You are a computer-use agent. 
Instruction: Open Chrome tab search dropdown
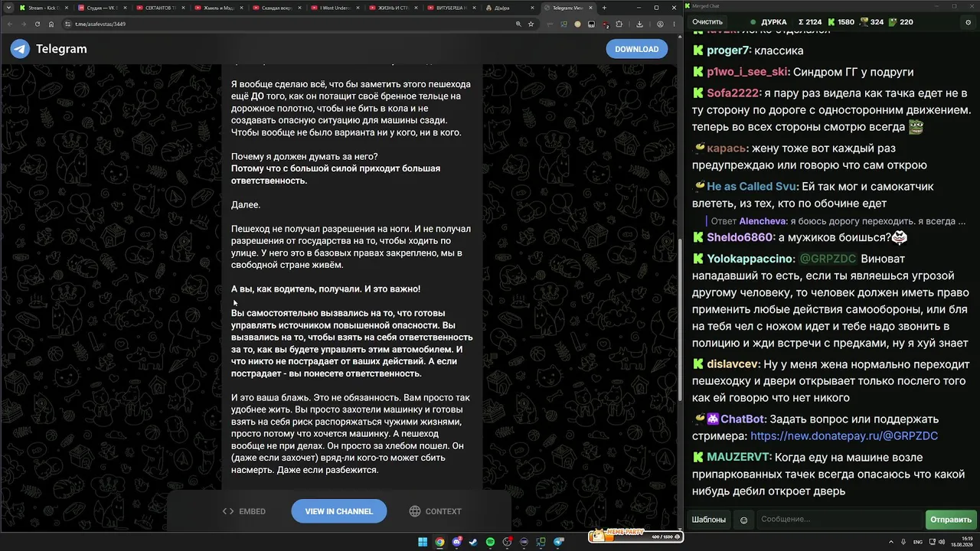(8, 8)
